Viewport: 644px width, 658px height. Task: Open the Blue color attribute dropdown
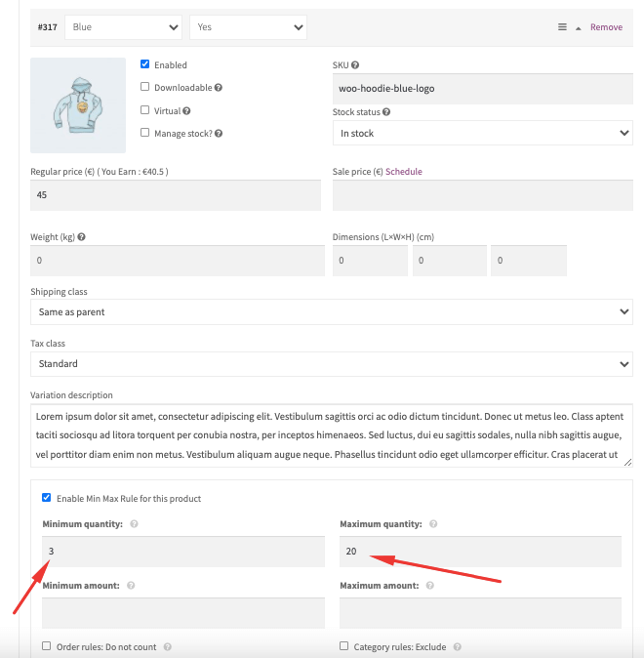click(x=123, y=27)
